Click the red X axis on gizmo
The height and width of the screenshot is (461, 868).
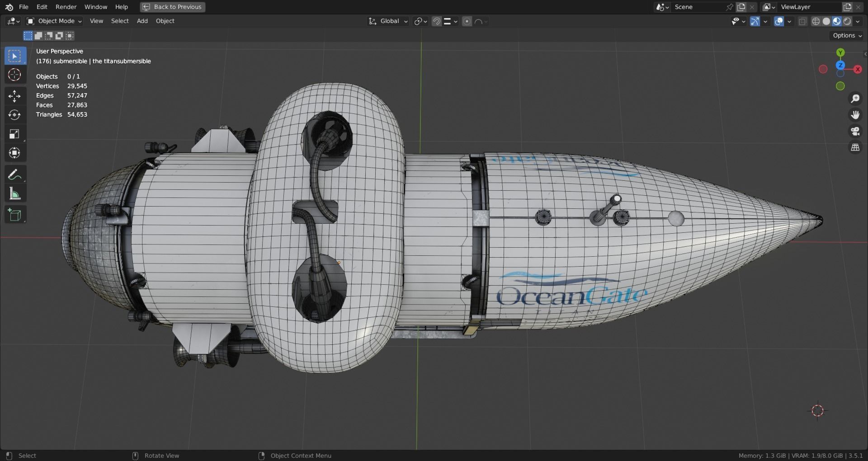[x=858, y=69]
